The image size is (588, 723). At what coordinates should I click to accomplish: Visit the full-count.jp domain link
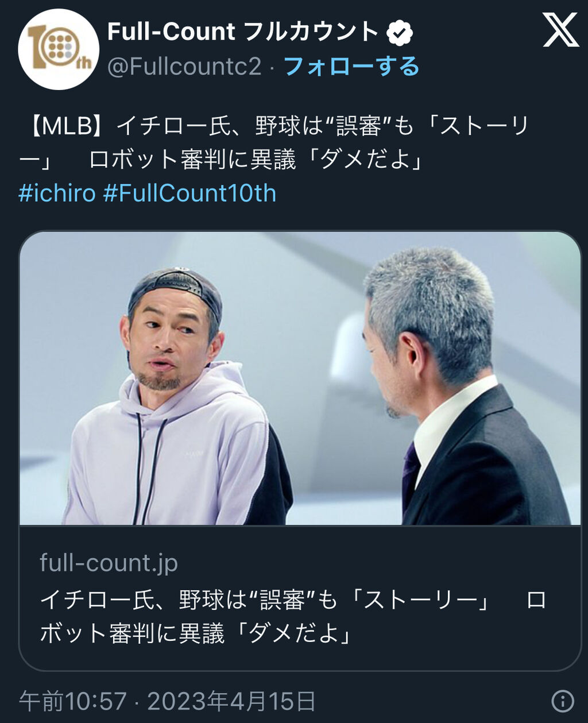(x=109, y=562)
